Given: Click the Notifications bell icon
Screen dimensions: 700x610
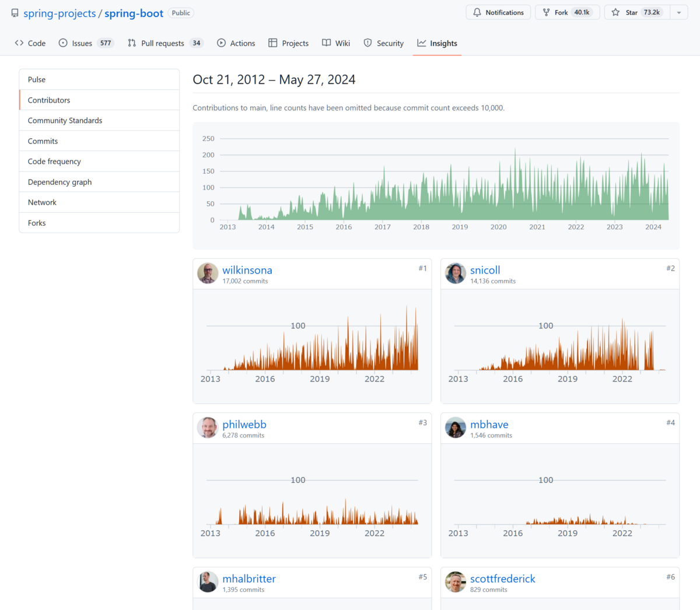Looking at the screenshot, I should tap(477, 12).
